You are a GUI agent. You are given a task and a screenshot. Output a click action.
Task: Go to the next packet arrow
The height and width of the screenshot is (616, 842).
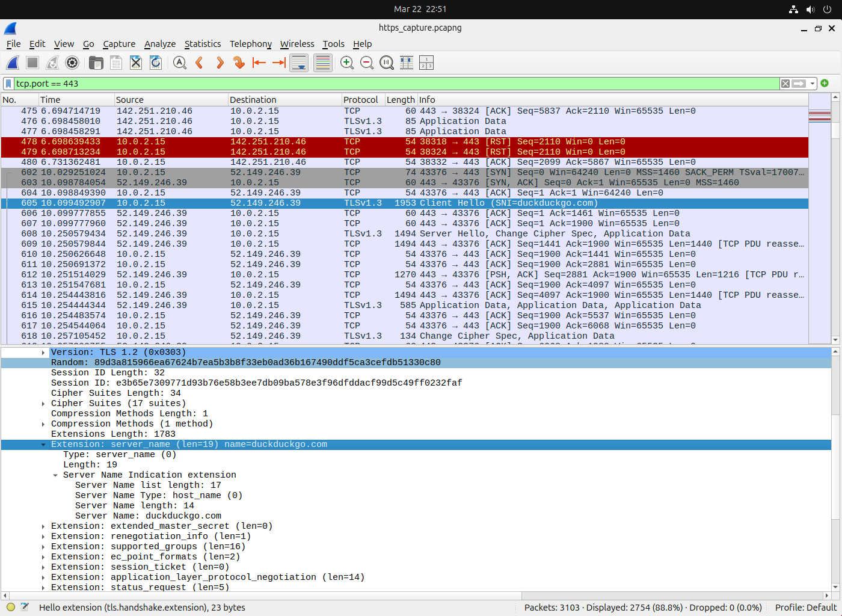click(x=220, y=63)
